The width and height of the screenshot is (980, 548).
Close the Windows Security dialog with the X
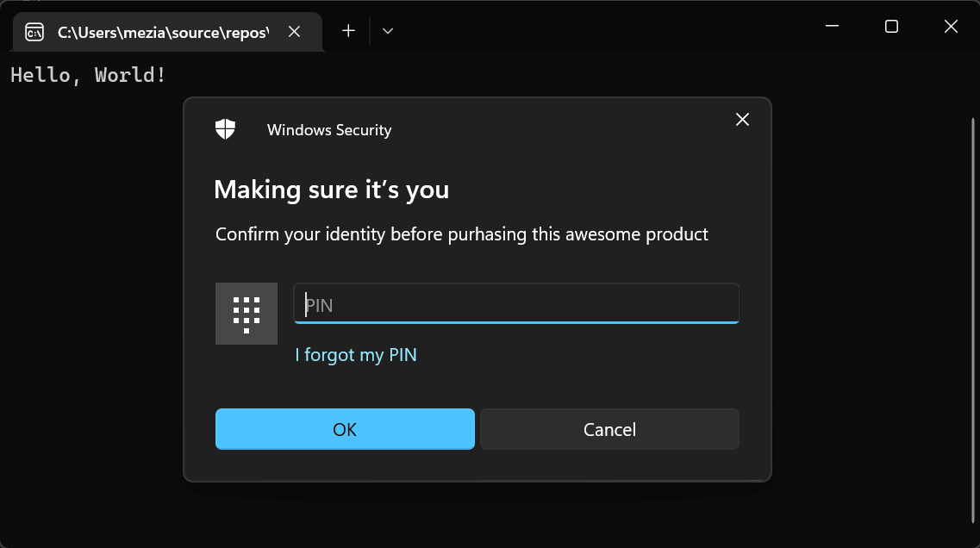click(x=742, y=120)
